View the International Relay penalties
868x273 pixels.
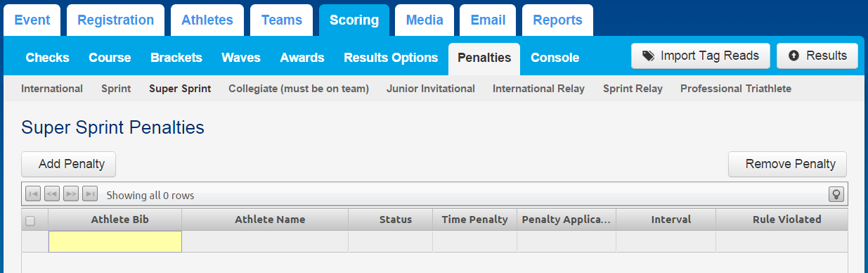point(538,89)
